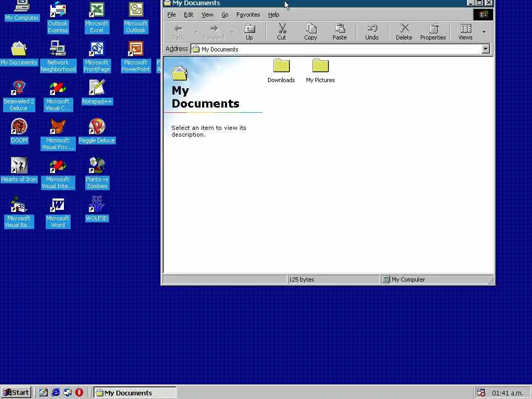This screenshot has width=532, height=399.
Task: Select the Notepad++ desktop shortcut
Action: tap(97, 92)
